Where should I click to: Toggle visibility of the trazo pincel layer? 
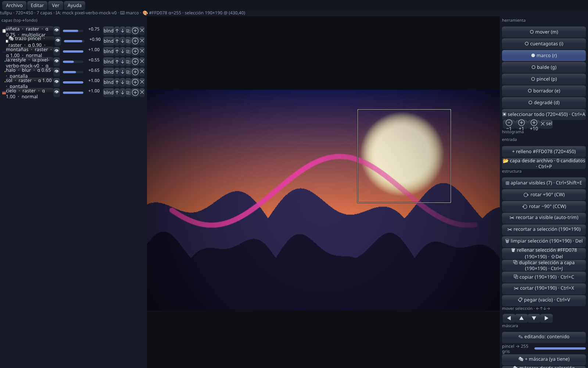[x=58, y=40]
